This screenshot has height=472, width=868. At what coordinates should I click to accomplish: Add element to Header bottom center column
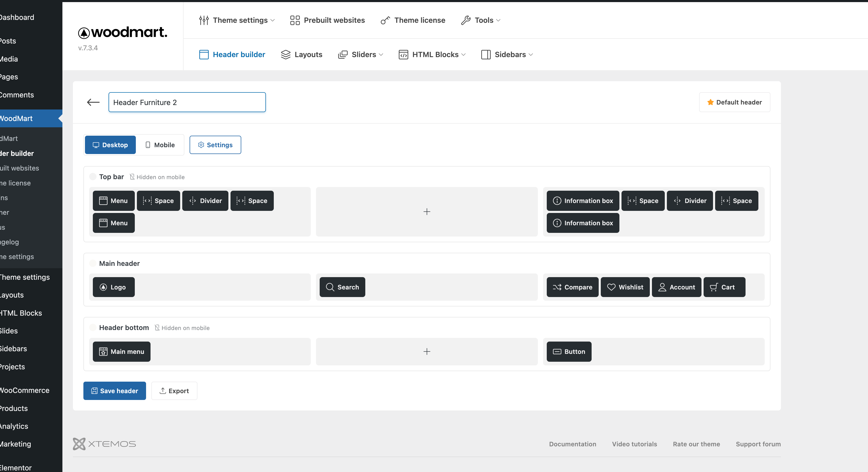[427, 352]
